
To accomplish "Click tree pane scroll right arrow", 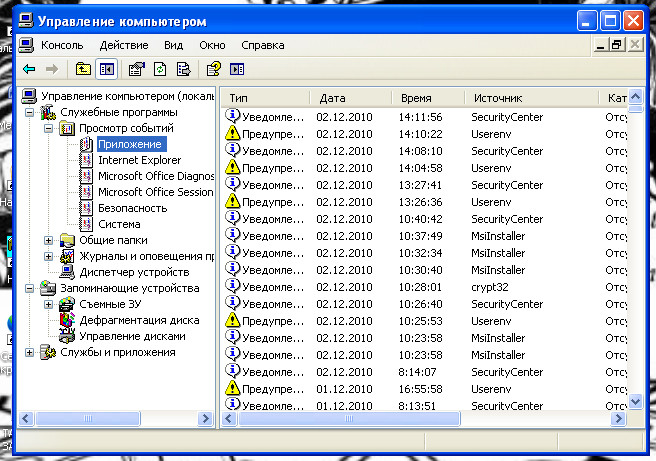I will pyautogui.click(x=205, y=418).
